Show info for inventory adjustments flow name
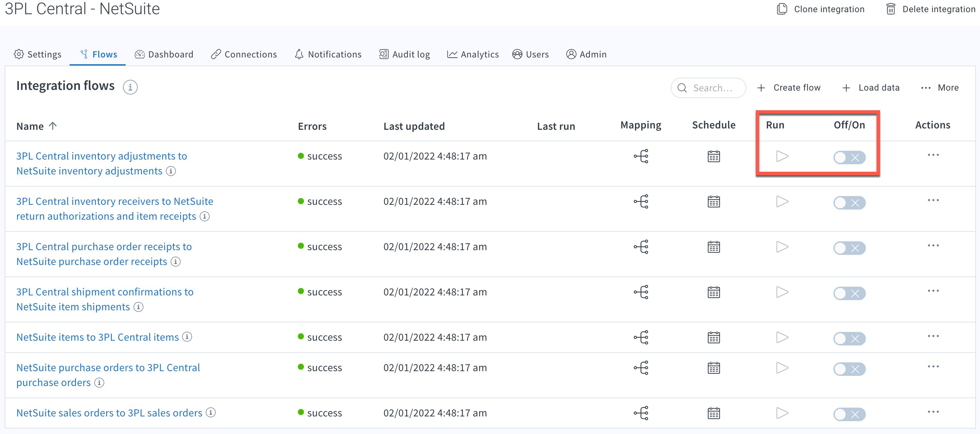980x434 pixels. pyautogui.click(x=171, y=171)
